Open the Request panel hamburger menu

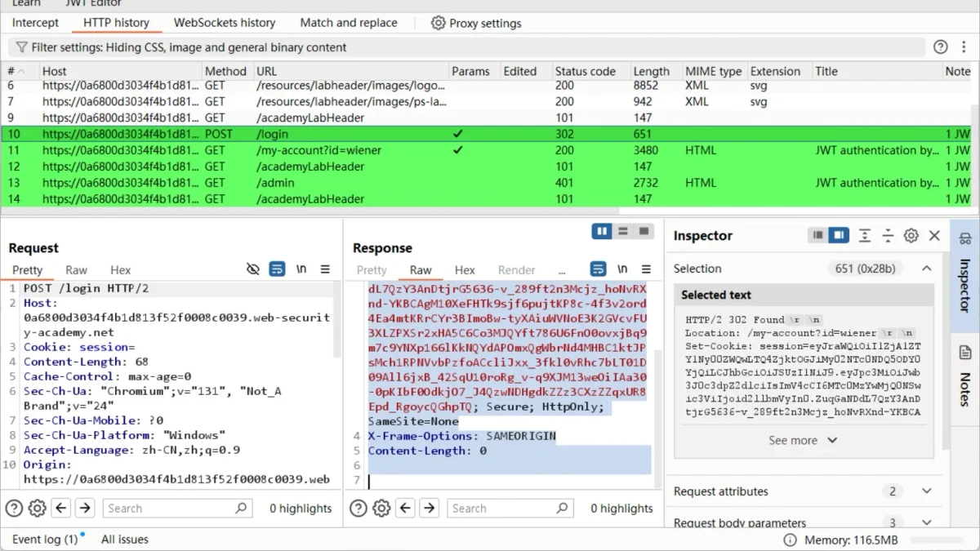pos(325,269)
